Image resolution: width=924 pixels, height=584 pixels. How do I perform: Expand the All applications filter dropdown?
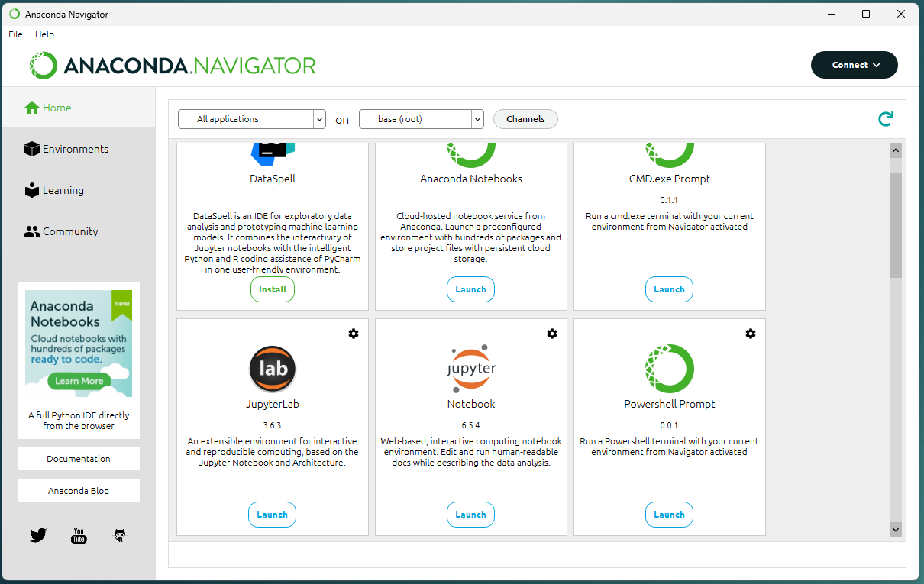coord(252,119)
